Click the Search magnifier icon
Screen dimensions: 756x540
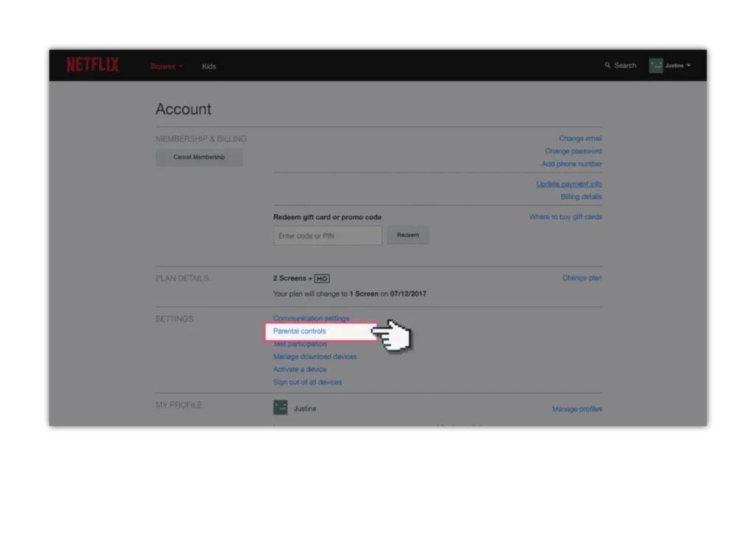(x=608, y=65)
